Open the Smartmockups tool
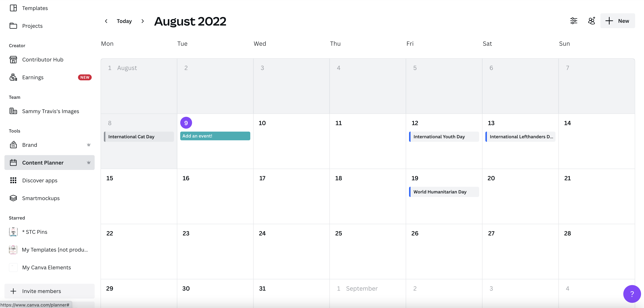 tap(40, 198)
